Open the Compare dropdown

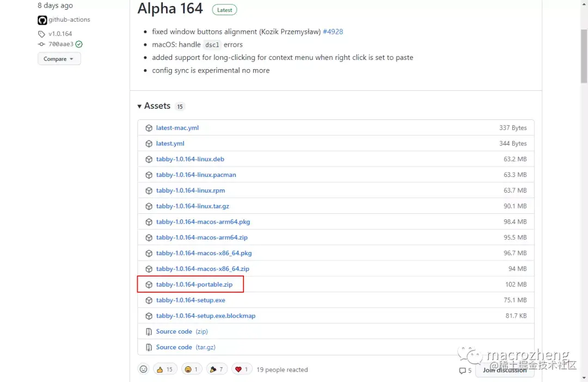(x=59, y=58)
